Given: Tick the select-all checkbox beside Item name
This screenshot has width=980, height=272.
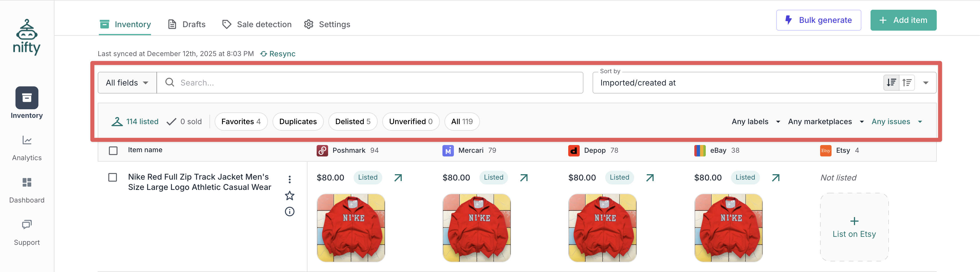Looking at the screenshot, I should (113, 150).
